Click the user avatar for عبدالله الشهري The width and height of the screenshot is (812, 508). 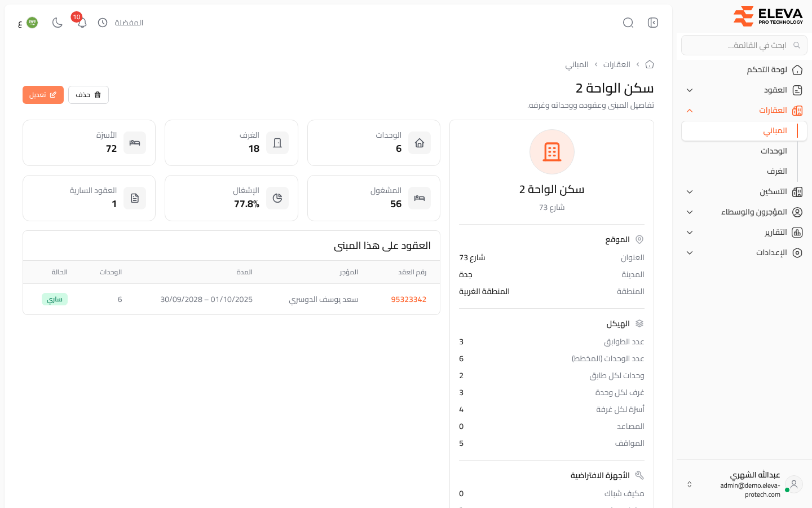tap(794, 484)
